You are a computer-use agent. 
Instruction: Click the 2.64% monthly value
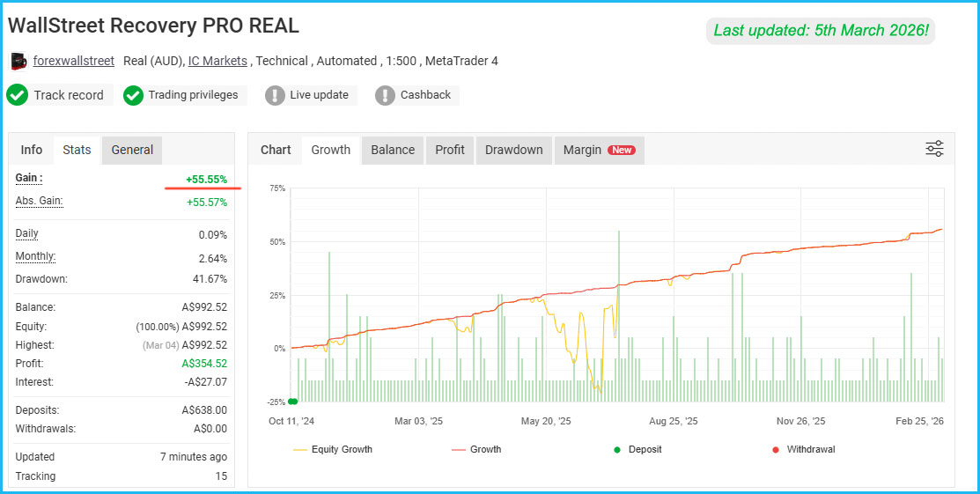click(x=212, y=258)
